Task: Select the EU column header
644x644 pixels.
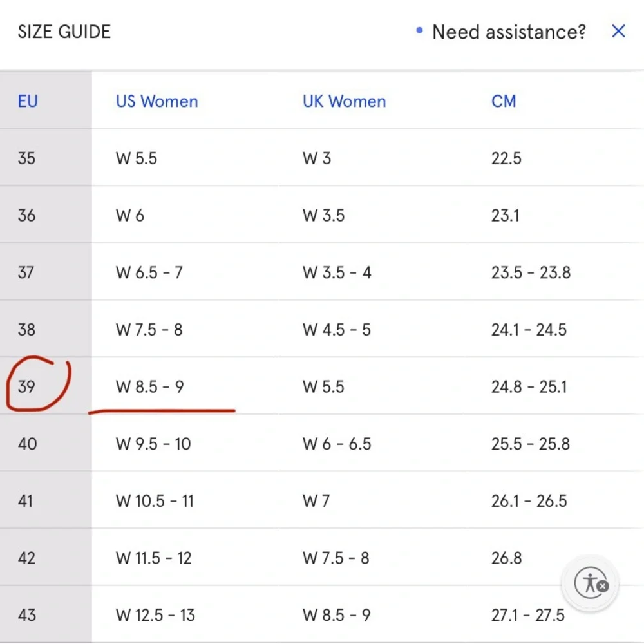Action: pyautogui.click(x=28, y=101)
